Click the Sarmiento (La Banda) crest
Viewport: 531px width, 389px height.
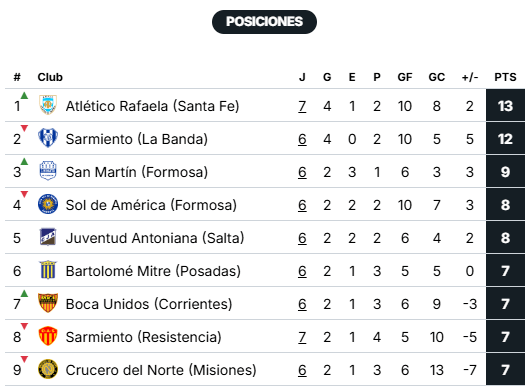click(48, 138)
